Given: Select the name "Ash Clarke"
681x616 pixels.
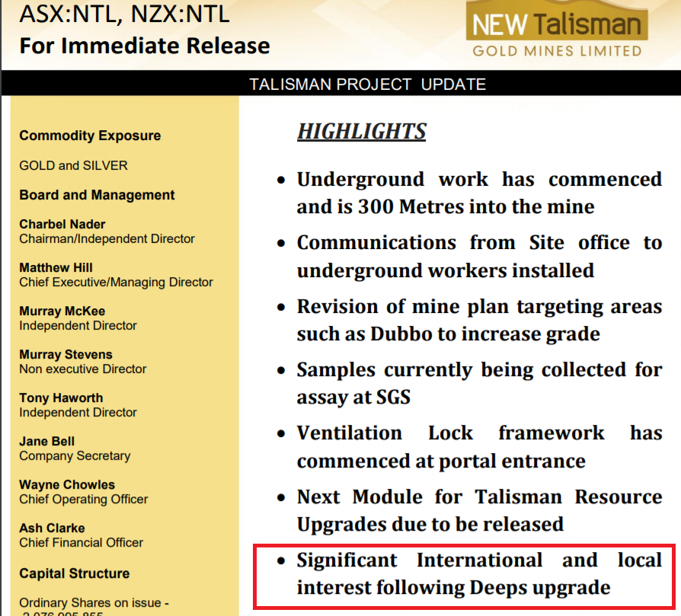Looking at the screenshot, I should tap(52, 528).
